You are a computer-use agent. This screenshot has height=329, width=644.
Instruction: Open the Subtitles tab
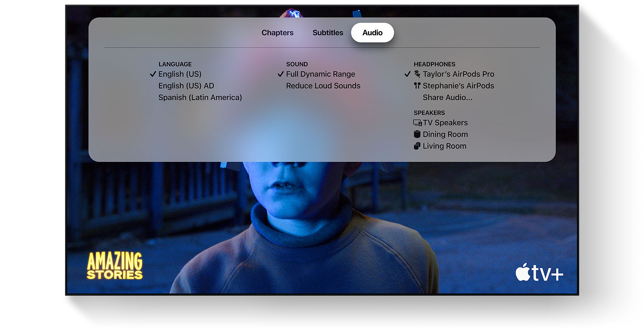pyautogui.click(x=328, y=33)
